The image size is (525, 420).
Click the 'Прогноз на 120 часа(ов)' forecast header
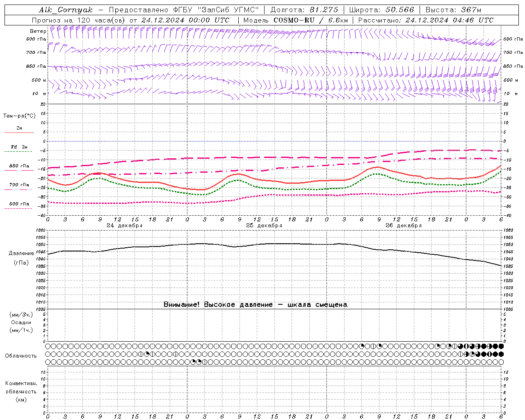(79, 20)
